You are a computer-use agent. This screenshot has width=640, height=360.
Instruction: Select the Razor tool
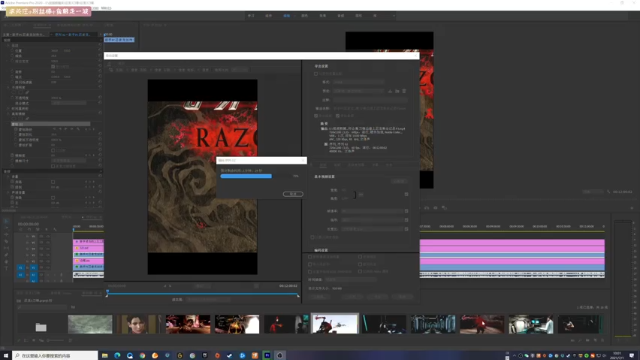coord(6,241)
